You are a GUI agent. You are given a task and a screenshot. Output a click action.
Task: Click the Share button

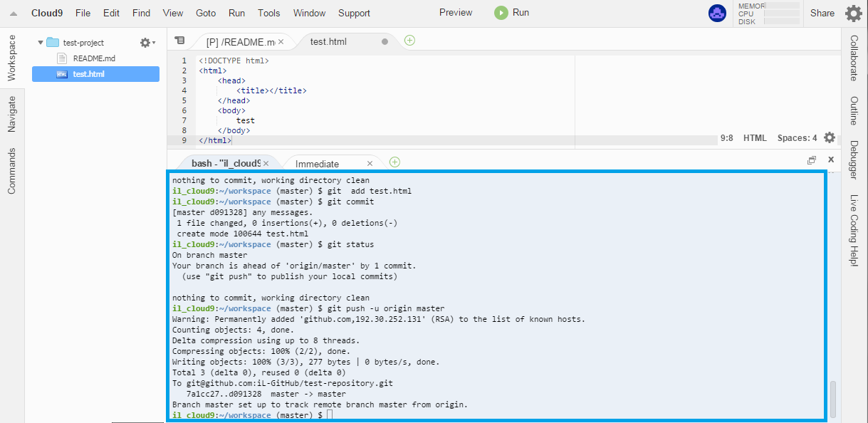click(822, 13)
